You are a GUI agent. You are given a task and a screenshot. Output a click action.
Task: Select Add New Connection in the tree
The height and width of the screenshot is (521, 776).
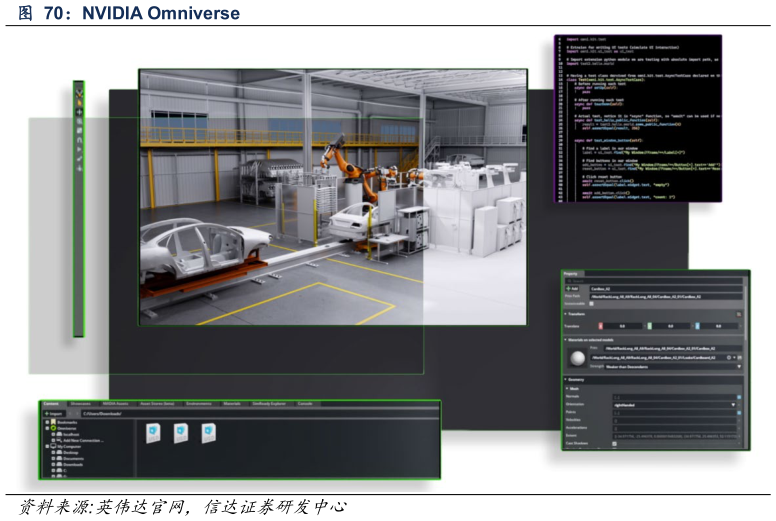79,440
